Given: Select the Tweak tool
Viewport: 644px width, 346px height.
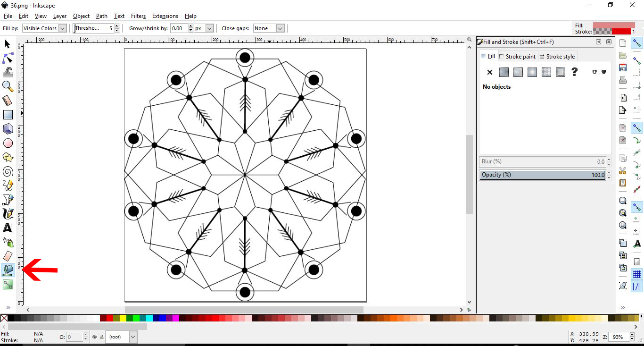Looking at the screenshot, I should click(x=8, y=72).
